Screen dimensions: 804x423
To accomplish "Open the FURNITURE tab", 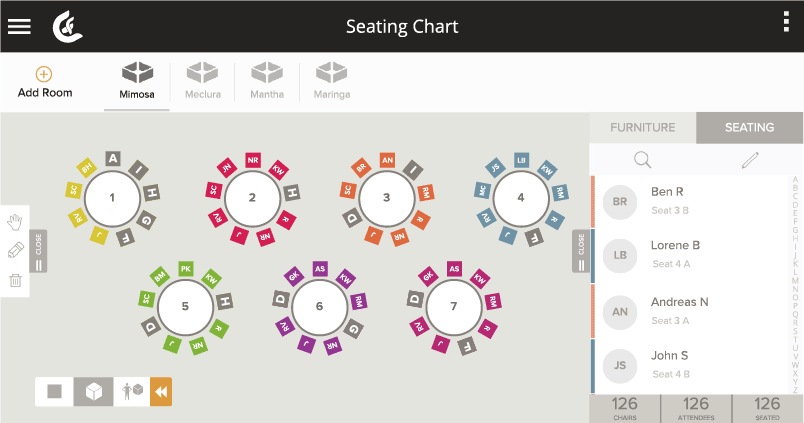I will 642,128.
